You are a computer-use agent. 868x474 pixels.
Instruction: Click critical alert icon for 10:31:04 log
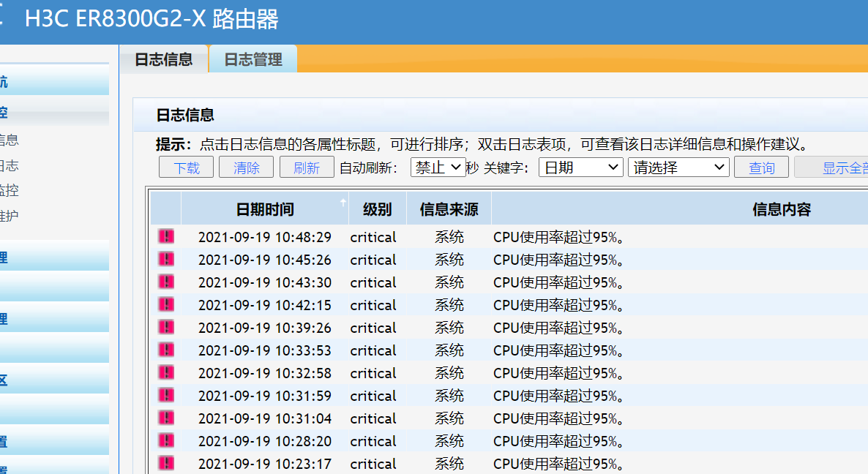tap(166, 418)
